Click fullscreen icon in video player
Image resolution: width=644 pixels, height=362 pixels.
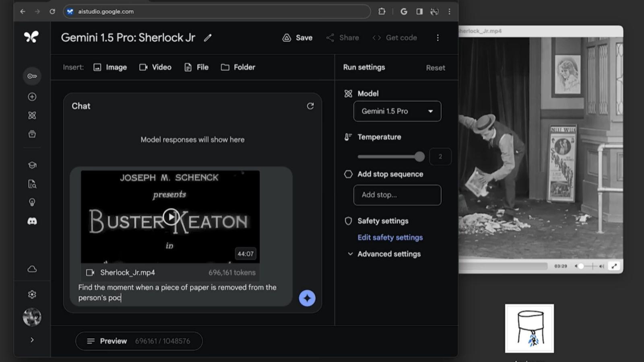[x=614, y=266]
